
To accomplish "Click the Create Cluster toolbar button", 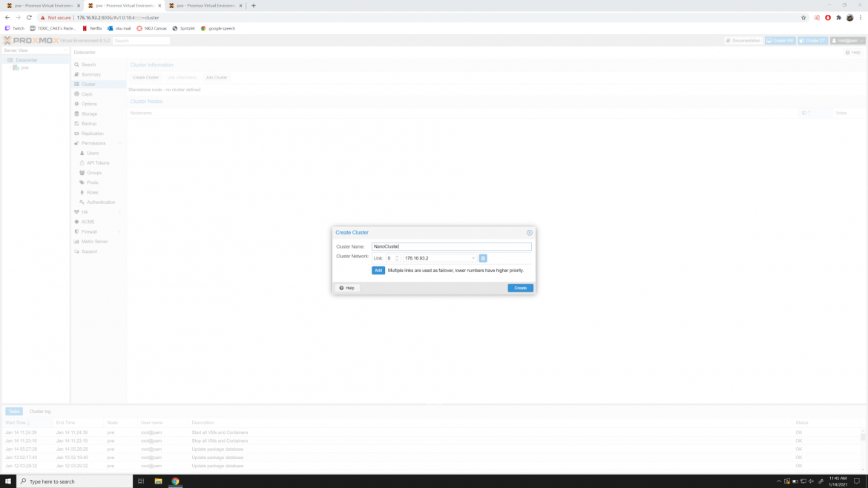I will [x=145, y=77].
